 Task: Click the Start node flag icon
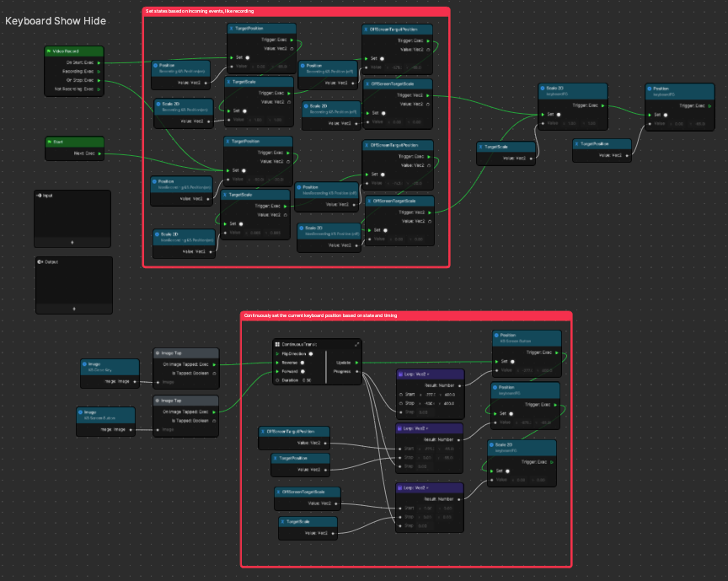(x=50, y=142)
